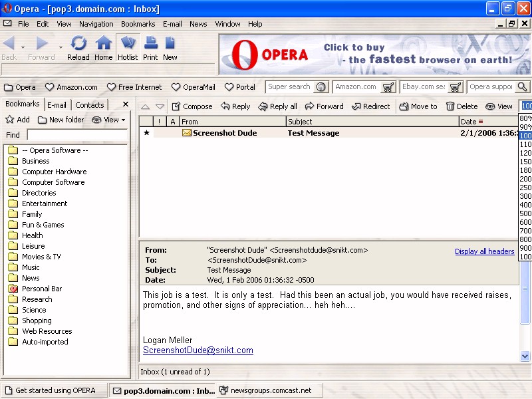Select the Test Message email row

click(329, 133)
